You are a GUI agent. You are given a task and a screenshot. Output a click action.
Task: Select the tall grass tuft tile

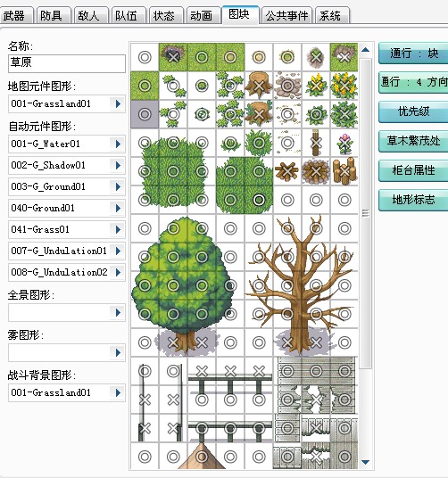[x=259, y=143]
